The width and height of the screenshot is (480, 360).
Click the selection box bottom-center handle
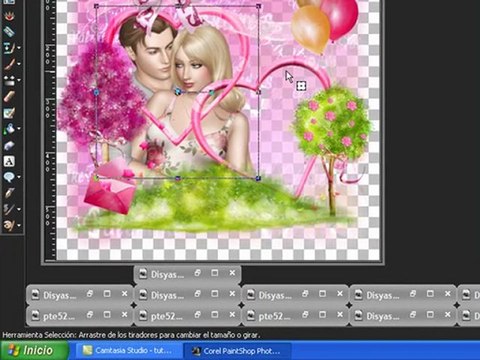[x=178, y=179]
